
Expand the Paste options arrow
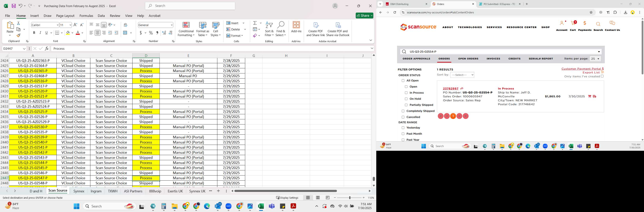(x=10, y=35)
